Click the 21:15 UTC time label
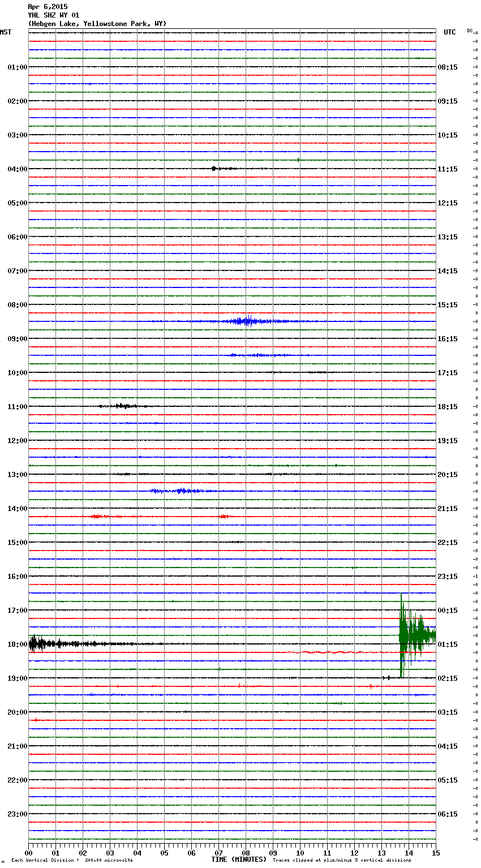The image size is (481, 868). click(x=448, y=509)
